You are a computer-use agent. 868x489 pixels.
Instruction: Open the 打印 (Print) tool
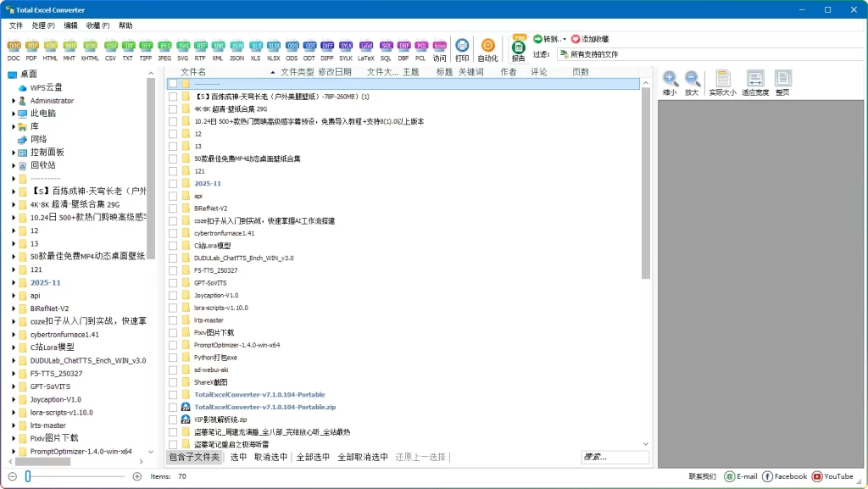tap(462, 47)
